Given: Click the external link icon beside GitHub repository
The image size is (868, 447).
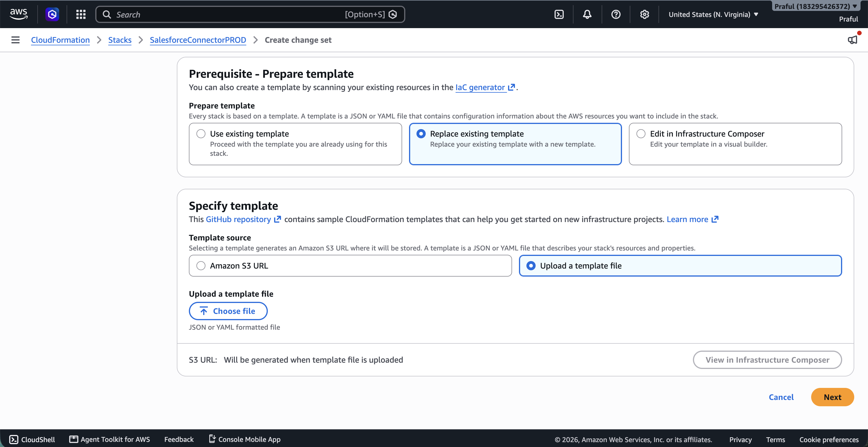Looking at the screenshot, I should click(278, 219).
